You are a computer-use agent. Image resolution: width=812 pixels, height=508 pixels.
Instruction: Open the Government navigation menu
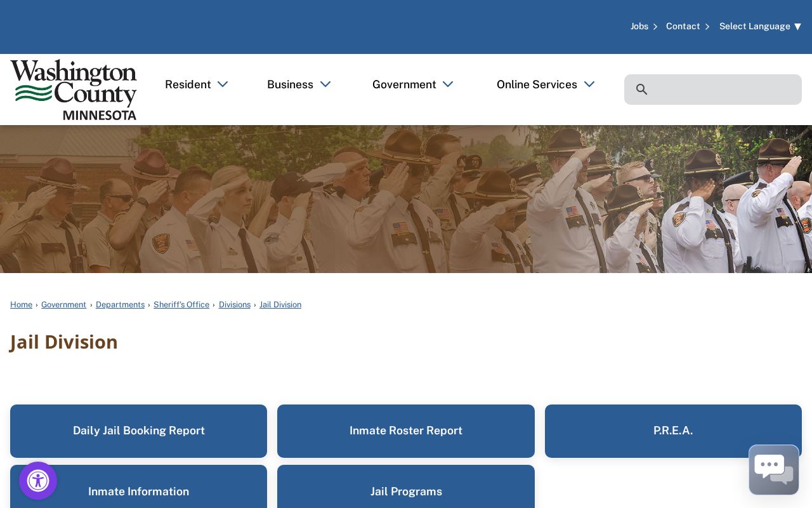(404, 84)
